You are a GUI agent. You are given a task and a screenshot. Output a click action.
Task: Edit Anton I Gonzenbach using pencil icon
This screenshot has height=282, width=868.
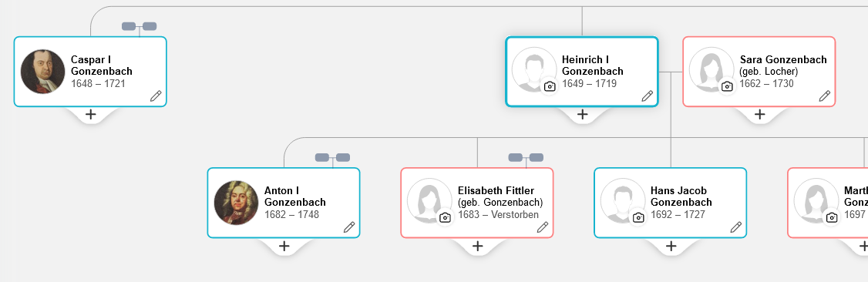click(x=348, y=227)
